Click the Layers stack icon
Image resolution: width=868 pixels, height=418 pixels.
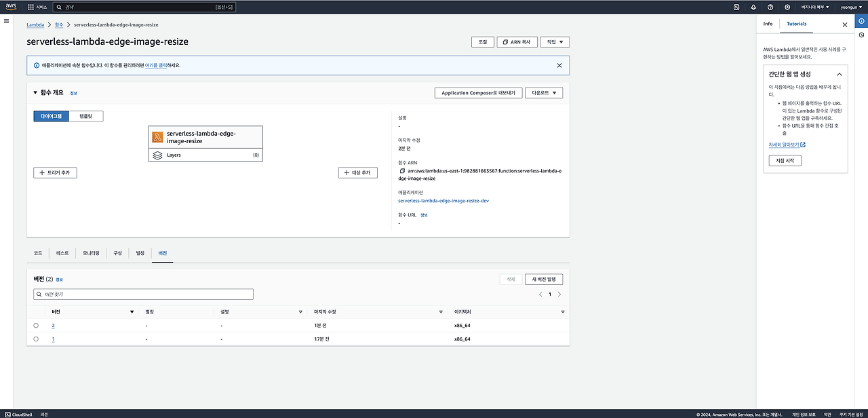(x=157, y=155)
